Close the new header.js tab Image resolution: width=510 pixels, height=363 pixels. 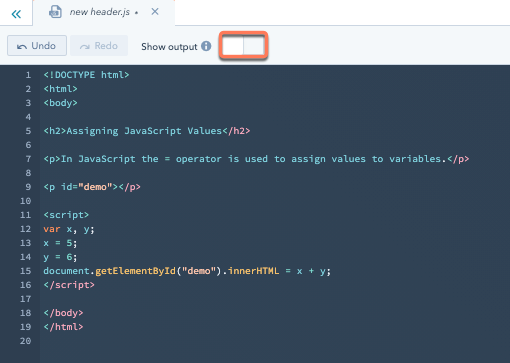[x=155, y=12]
